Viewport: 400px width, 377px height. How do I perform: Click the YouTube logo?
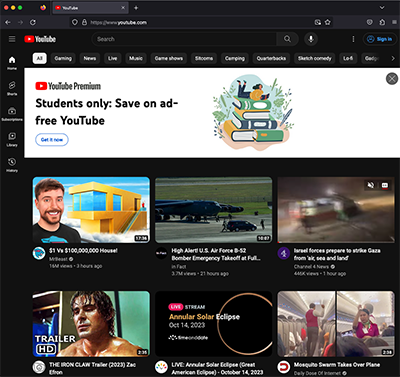[40, 39]
